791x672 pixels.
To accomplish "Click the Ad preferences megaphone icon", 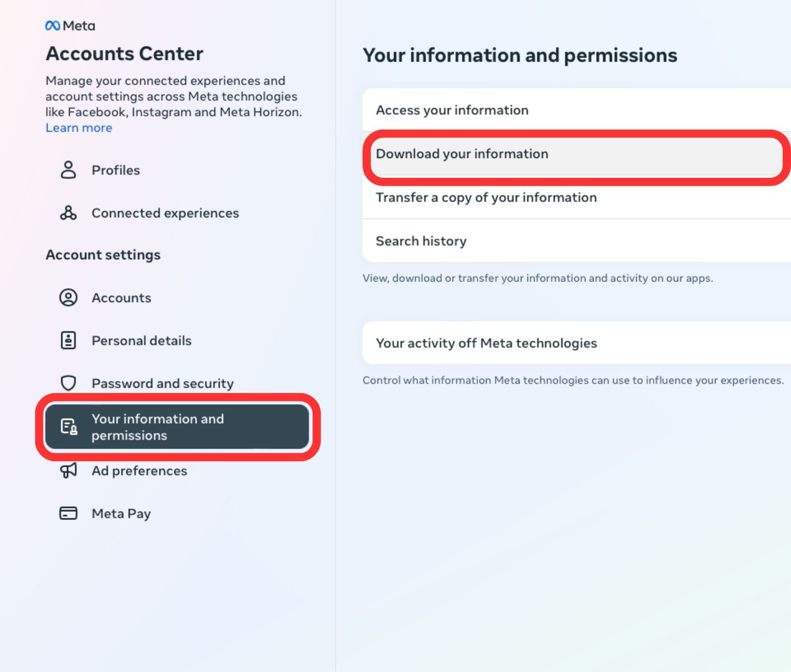I will pos(68,471).
